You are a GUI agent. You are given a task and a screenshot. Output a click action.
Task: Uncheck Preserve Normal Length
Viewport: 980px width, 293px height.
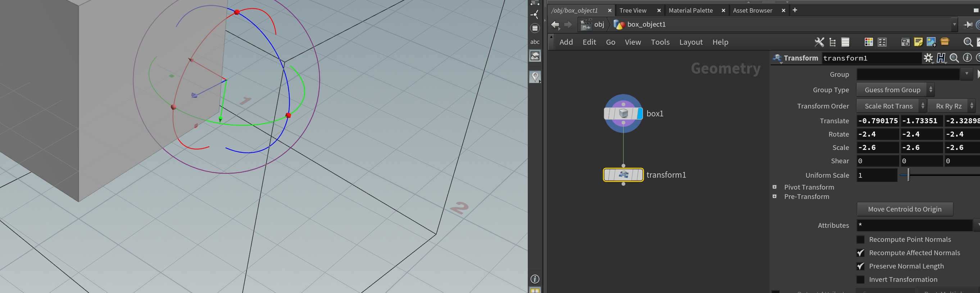point(861,266)
